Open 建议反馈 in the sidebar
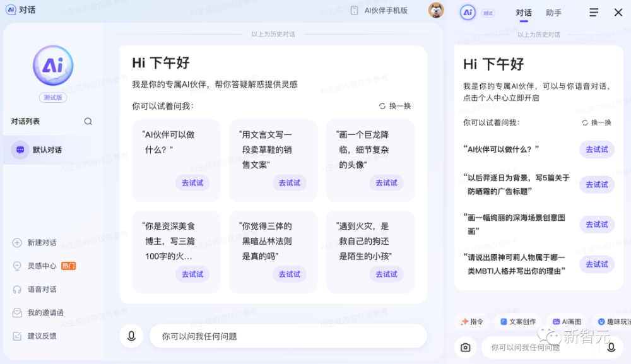This screenshot has height=364, width=631. [35, 336]
